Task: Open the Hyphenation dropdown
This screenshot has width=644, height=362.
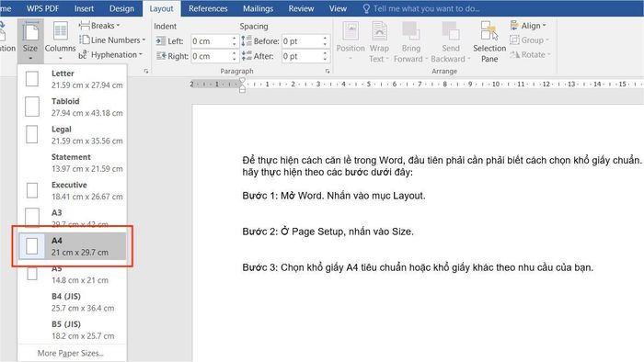Action: coord(110,54)
